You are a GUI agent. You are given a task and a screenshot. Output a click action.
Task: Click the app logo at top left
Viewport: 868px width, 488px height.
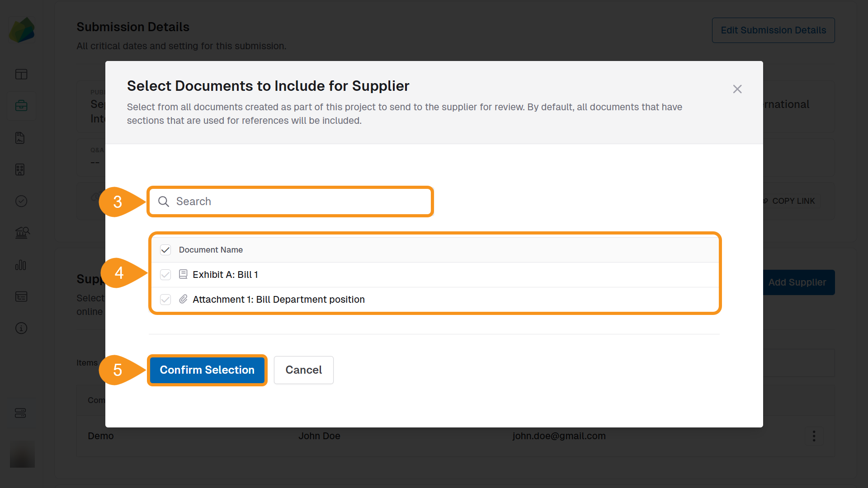(22, 29)
